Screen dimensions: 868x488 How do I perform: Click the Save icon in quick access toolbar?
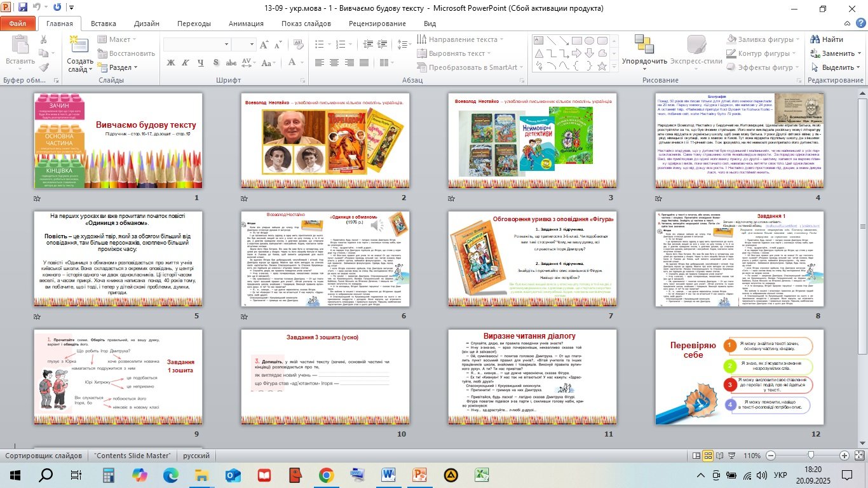23,8
